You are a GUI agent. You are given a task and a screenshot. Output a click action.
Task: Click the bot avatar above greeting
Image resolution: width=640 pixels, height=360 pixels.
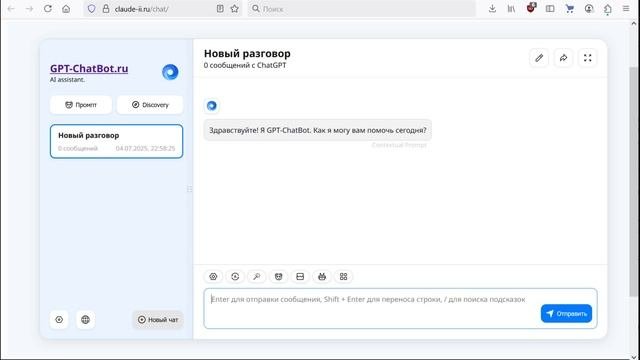click(x=211, y=106)
